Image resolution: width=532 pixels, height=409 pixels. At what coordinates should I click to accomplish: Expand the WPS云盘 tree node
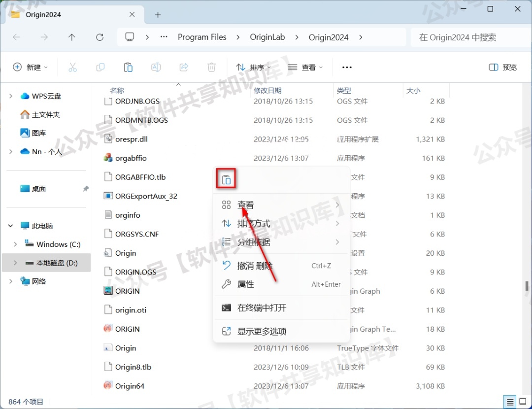[x=11, y=96]
